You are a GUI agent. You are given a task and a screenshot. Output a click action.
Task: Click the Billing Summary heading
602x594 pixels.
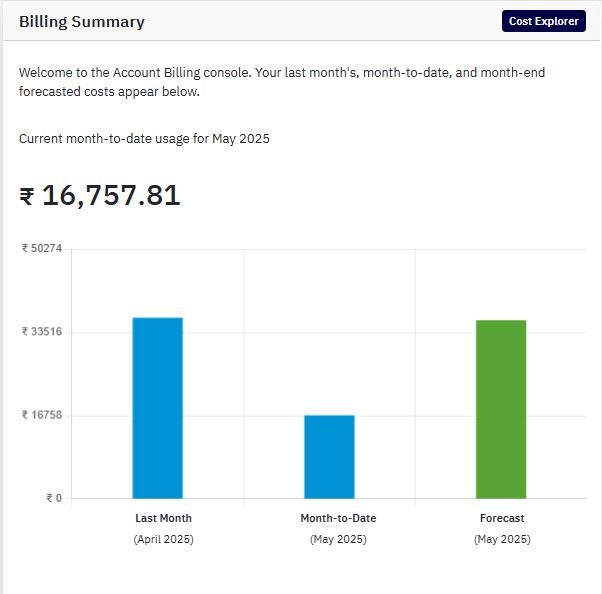pyautogui.click(x=82, y=22)
